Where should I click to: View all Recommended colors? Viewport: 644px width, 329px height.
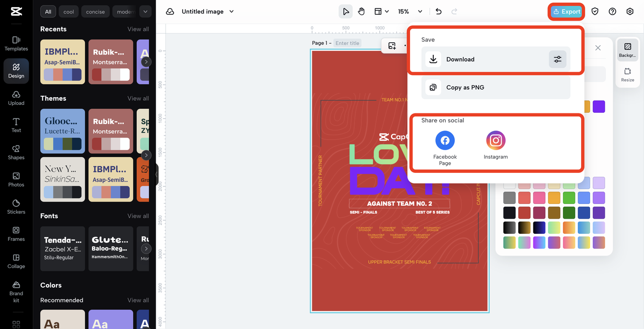click(x=138, y=300)
